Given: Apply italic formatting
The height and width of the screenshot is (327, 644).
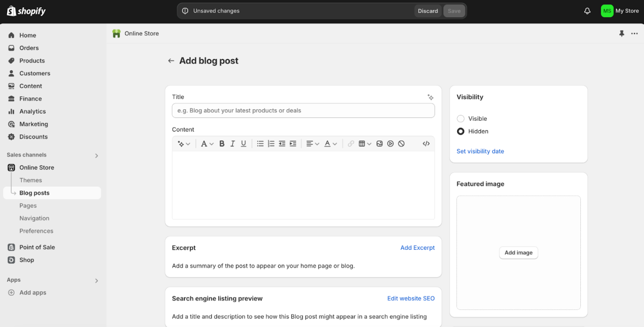Looking at the screenshot, I should pyautogui.click(x=232, y=143).
